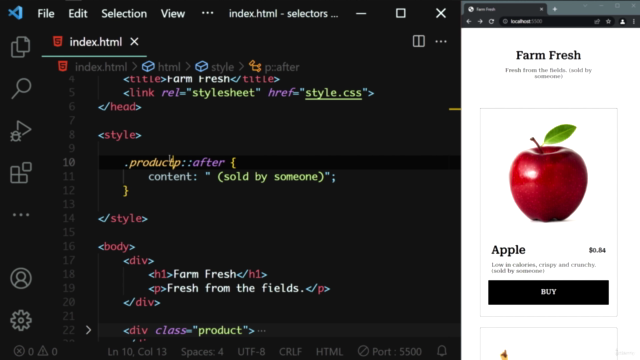Open the browser menu dots icon

[634, 21]
